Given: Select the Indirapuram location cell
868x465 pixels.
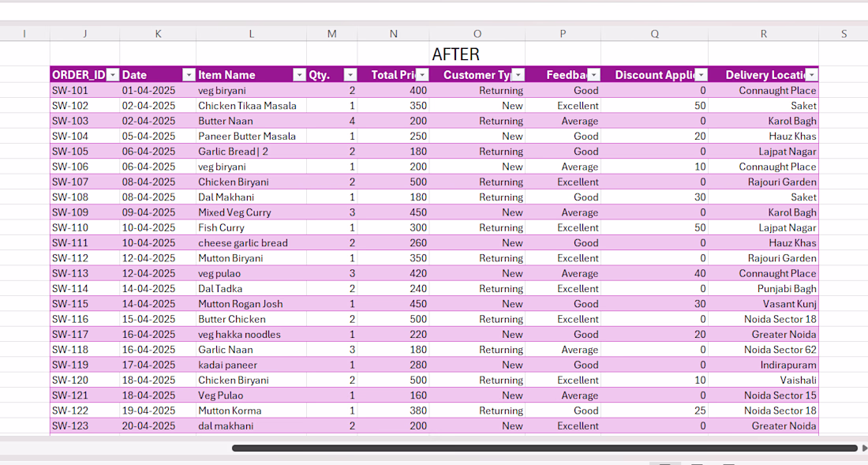Looking at the screenshot, I should (763, 365).
